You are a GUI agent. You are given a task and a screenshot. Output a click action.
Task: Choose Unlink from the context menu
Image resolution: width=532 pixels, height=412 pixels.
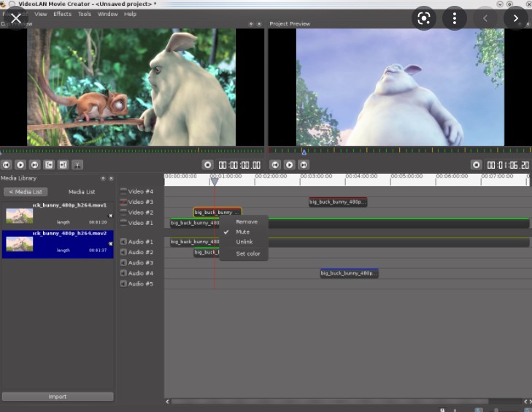(x=244, y=242)
